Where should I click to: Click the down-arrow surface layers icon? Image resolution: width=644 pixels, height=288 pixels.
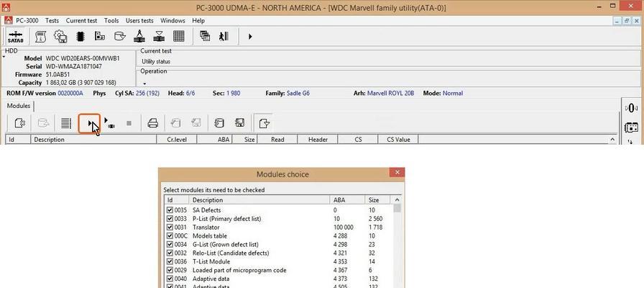159,37
